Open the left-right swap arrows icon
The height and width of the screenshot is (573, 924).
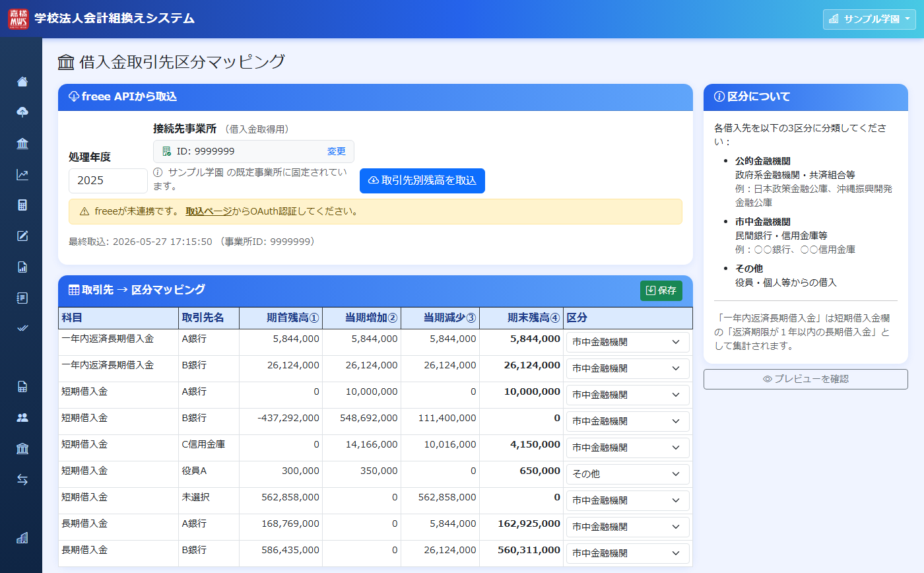pyautogui.click(x=22, y=480)
